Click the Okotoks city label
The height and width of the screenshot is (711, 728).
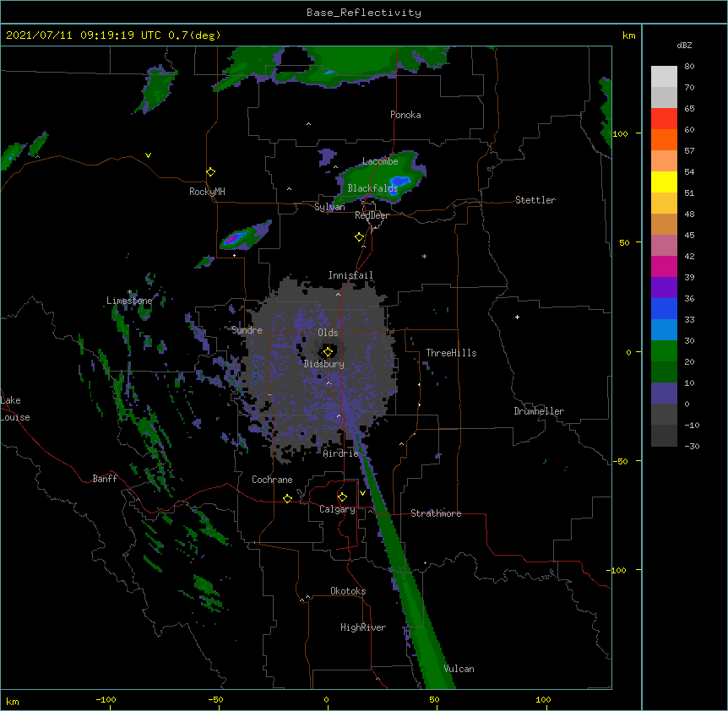click(x=348, y=591)
